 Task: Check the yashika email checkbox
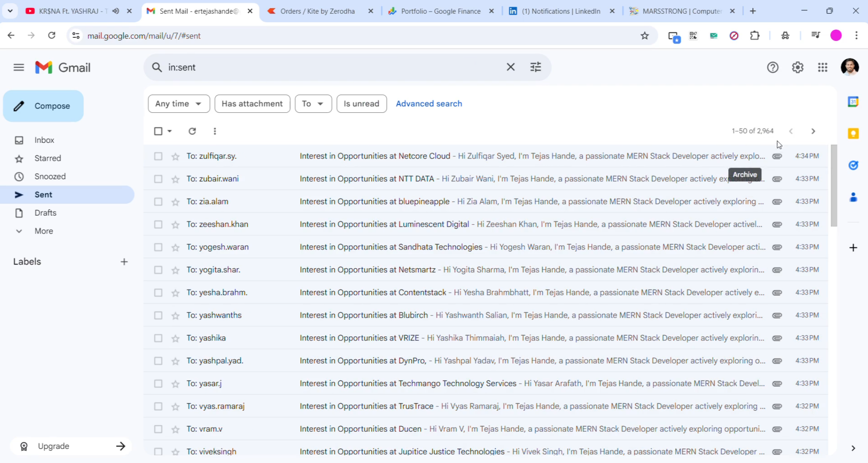pos(158,338)
